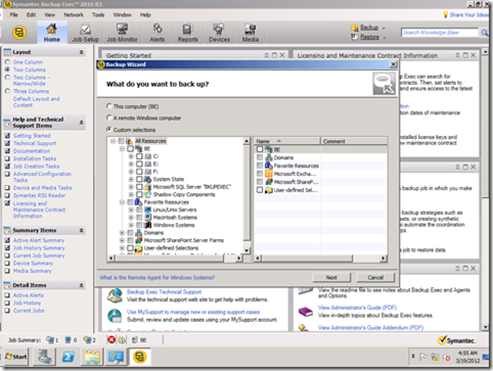The width and height of the screenshot is (493, 371).
Task: Open the Restore dropdown arrow
Action: click(384, 38)
